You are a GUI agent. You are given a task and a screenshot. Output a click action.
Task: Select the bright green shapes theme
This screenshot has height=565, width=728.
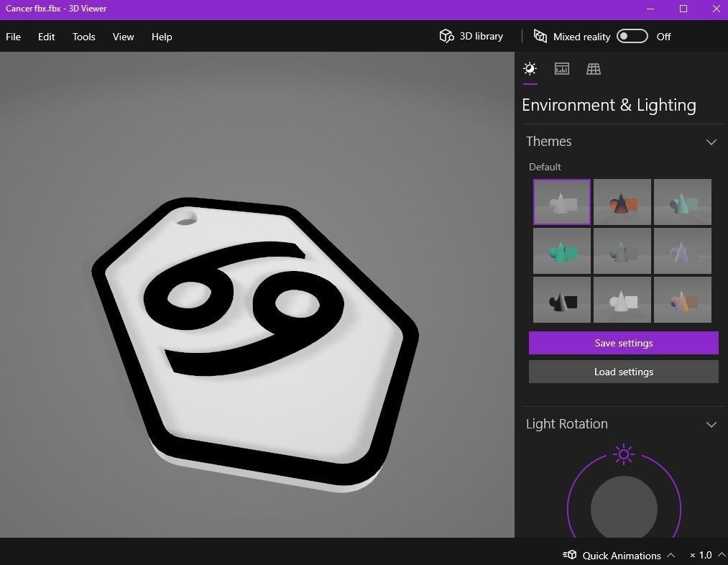tap(562, 251)
